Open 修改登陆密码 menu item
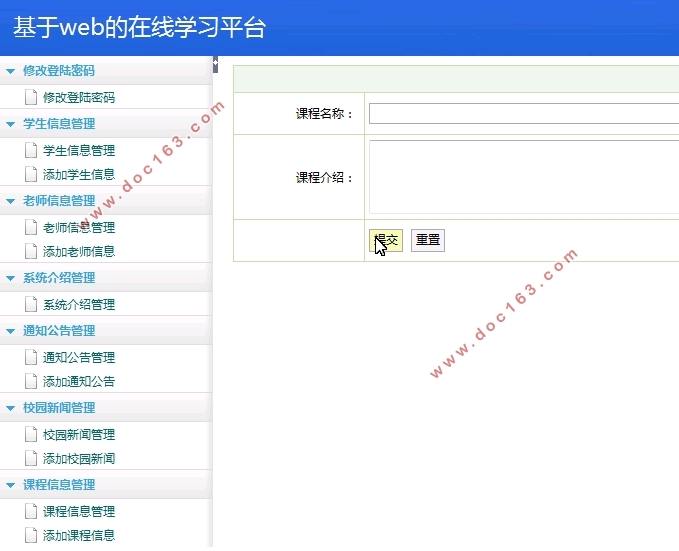Viewport: 679px width, 551px height. [79, 97]
